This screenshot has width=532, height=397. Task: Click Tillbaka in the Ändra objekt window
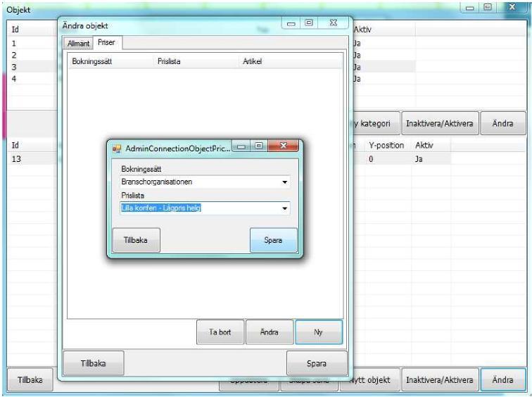[x=94, y=363]
